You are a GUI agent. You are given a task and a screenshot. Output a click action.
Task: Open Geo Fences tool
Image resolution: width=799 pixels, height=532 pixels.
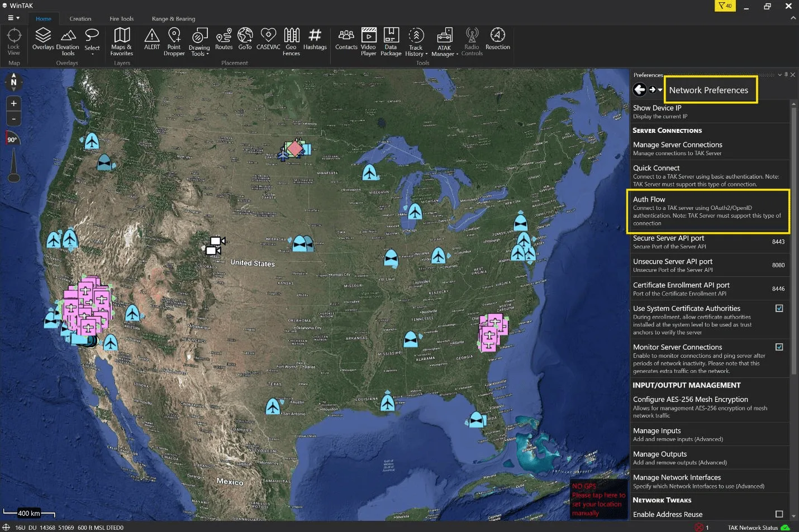291,42
